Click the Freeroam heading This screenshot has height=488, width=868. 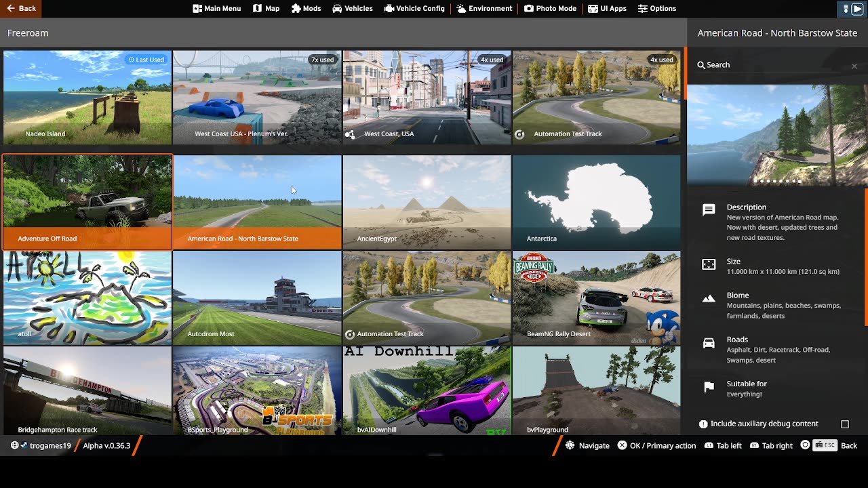click(28, 33)
